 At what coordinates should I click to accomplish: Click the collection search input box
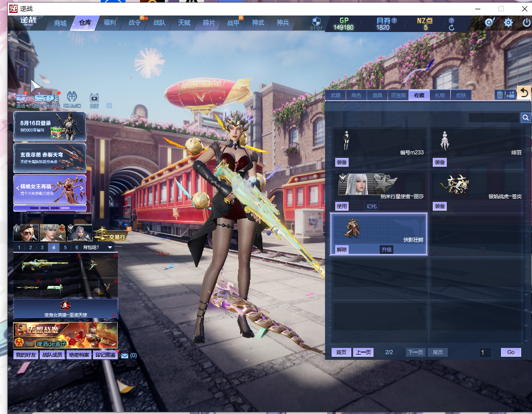point(494,118)
